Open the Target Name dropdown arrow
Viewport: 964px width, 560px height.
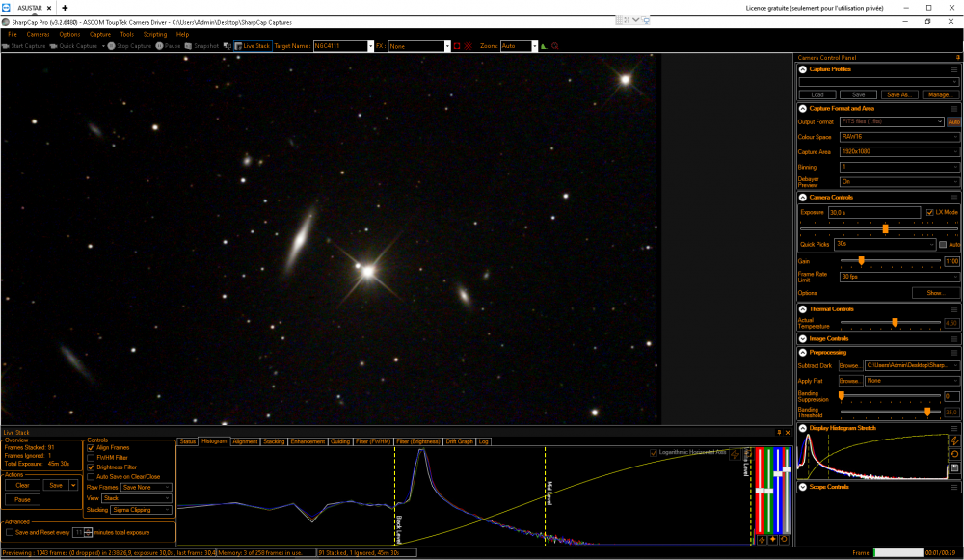click(x=370, y=46)
